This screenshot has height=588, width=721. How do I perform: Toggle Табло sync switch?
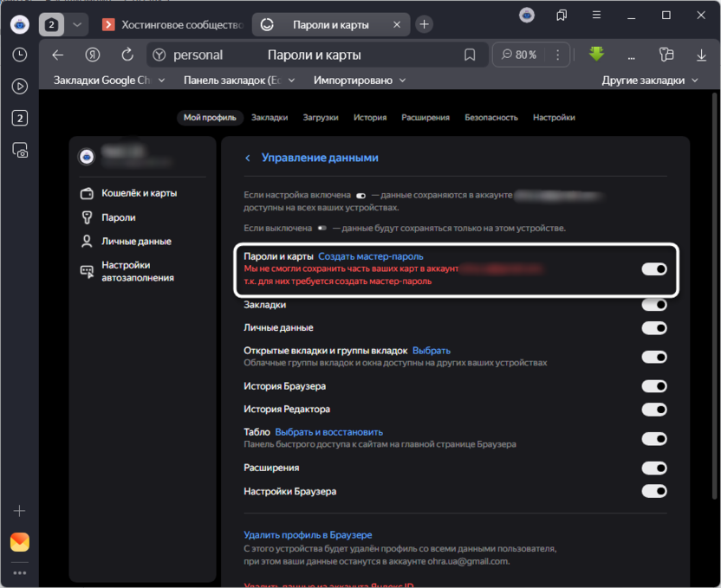tap(654, 439)
